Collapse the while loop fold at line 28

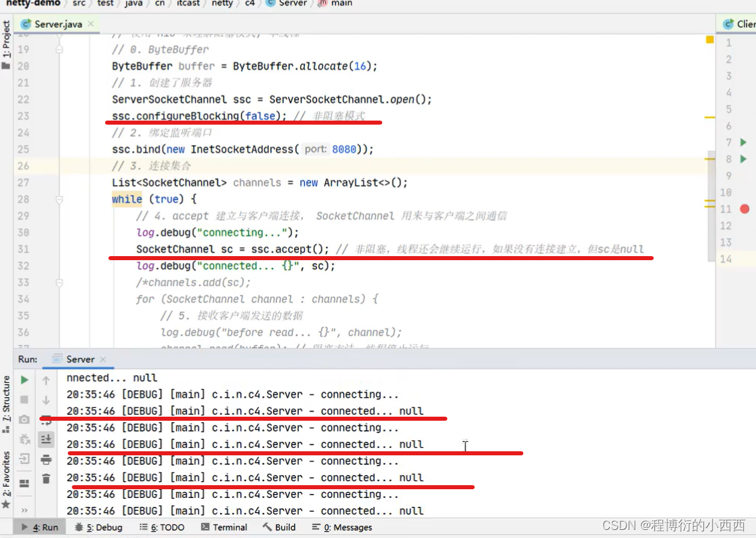pos(60,199)
